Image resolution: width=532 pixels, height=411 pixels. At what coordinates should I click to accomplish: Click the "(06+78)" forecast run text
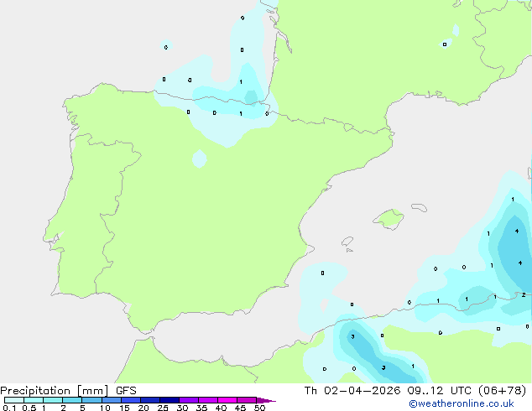point(502,391)
